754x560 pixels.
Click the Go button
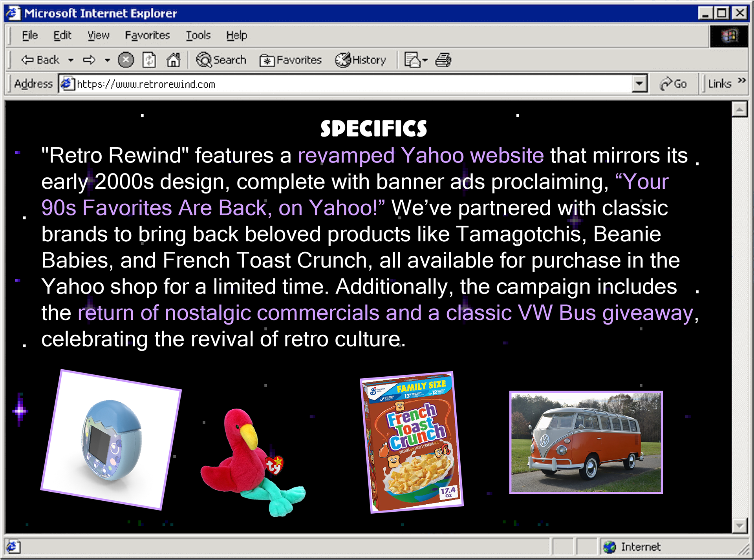(x=673, y=84)
